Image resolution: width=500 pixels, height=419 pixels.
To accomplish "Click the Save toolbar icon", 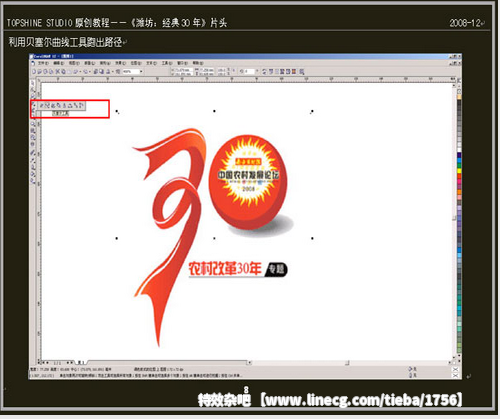I will coord(45,72).
